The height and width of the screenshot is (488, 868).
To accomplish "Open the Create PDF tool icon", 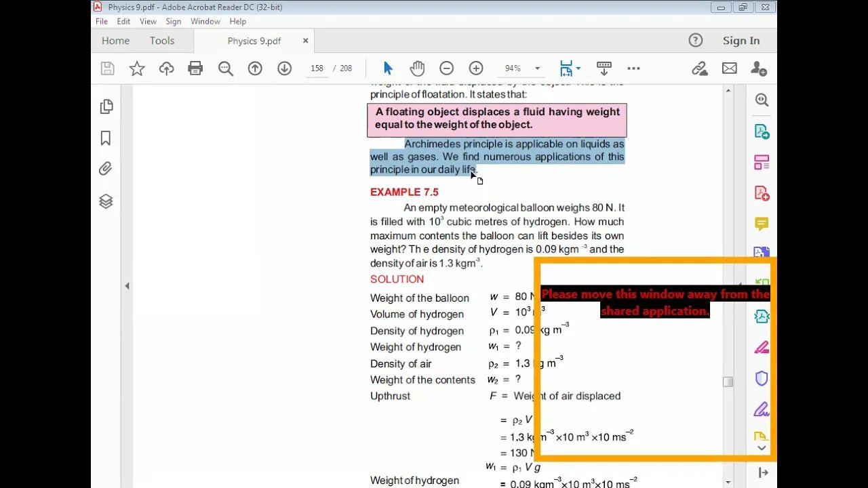I will pos(762,194).
